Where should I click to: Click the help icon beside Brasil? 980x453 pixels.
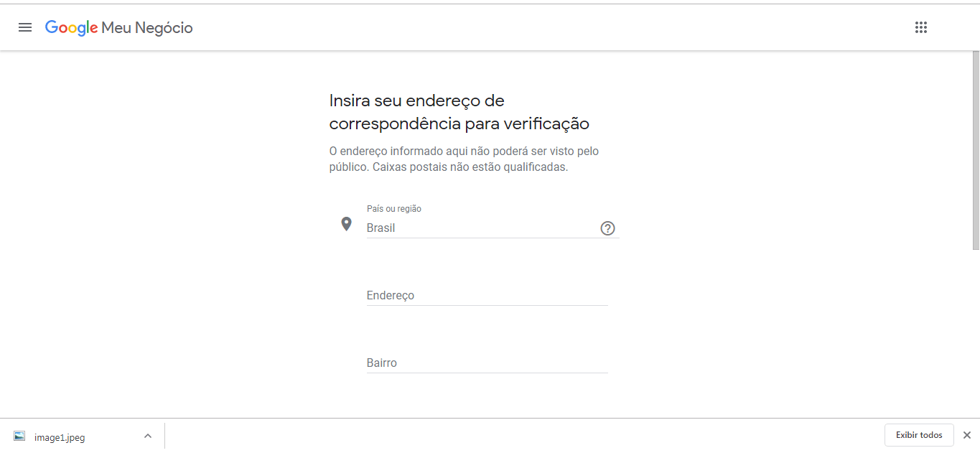[x=607, y=228]
